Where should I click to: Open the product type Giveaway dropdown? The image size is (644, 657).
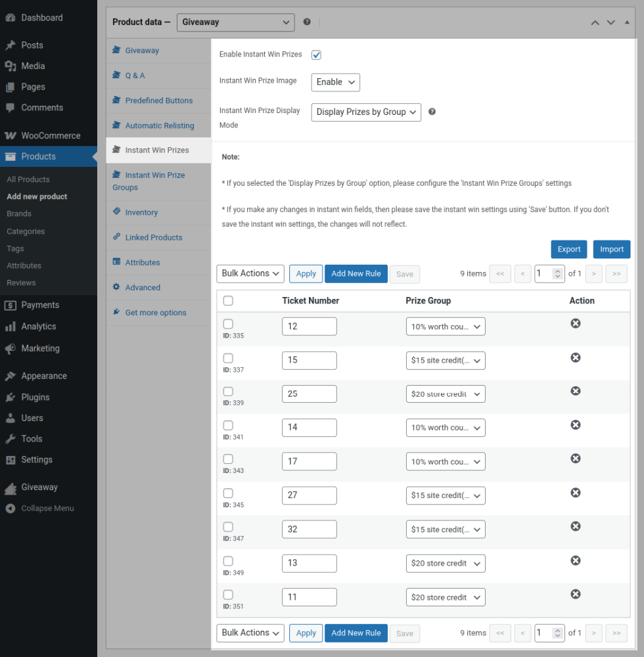[235, 22]
